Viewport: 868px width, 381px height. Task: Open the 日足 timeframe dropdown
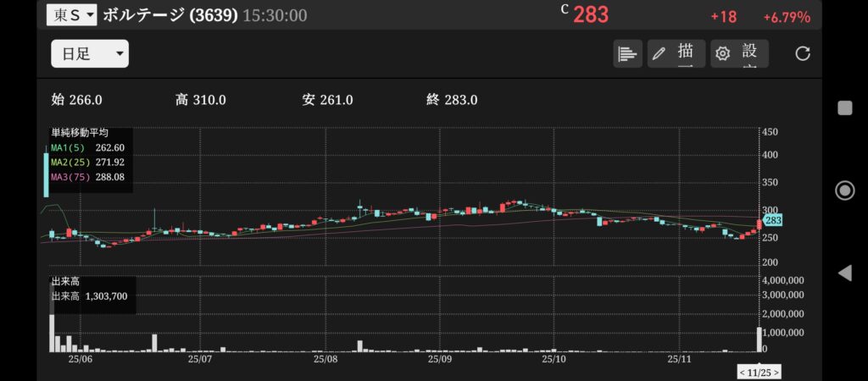tap(90, 54)
